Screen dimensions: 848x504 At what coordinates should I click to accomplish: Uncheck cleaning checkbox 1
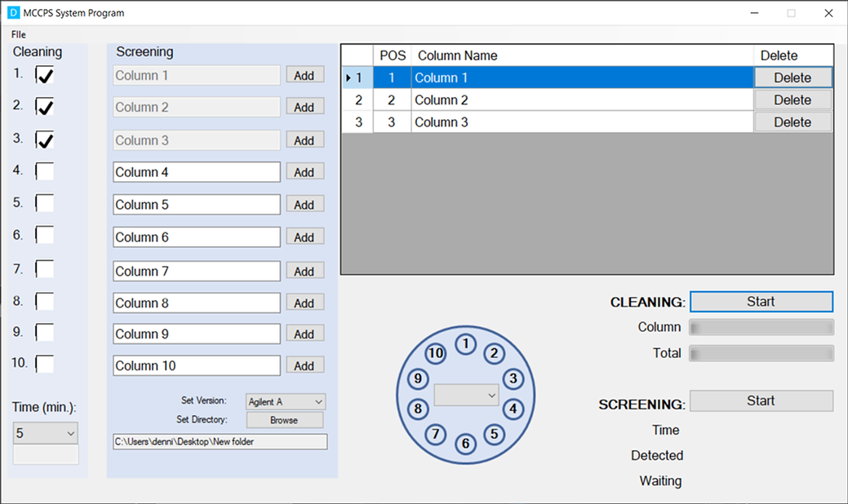(x=44, y=74)
